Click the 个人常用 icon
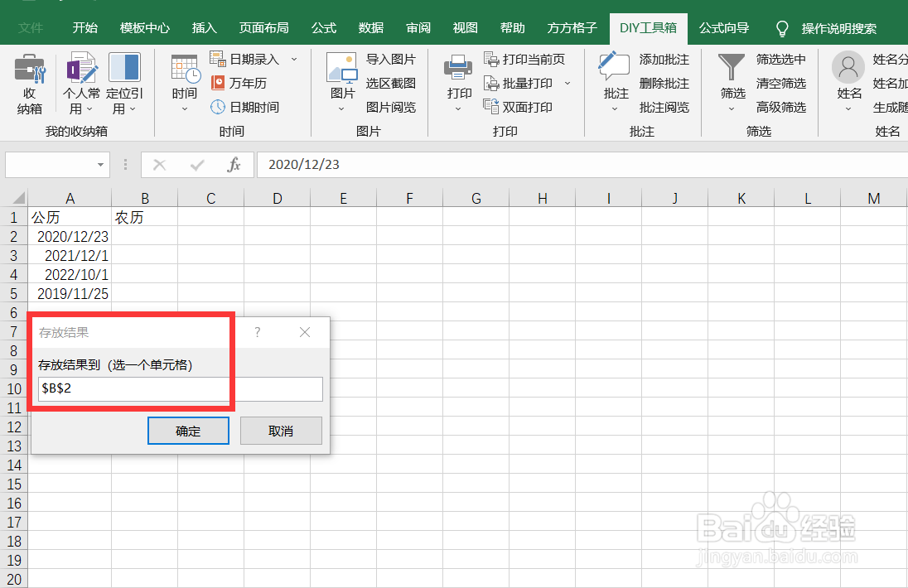Screen dimensions: 908x588 [x=82, y=68]
